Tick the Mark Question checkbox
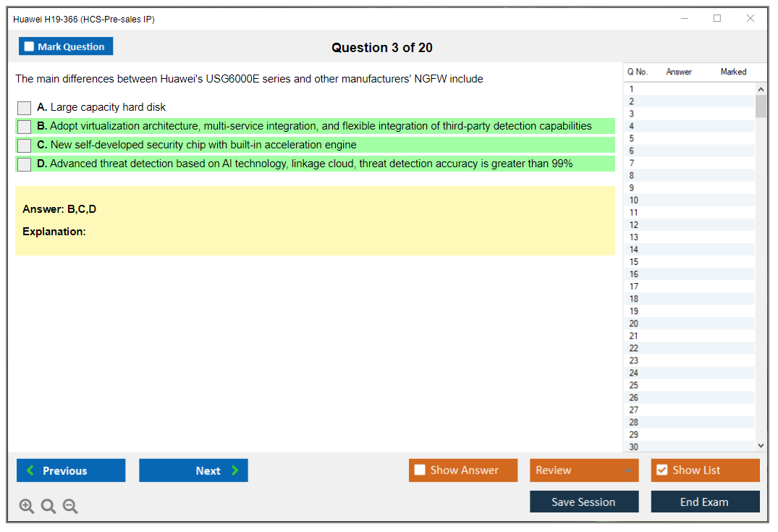 (30, 46)
